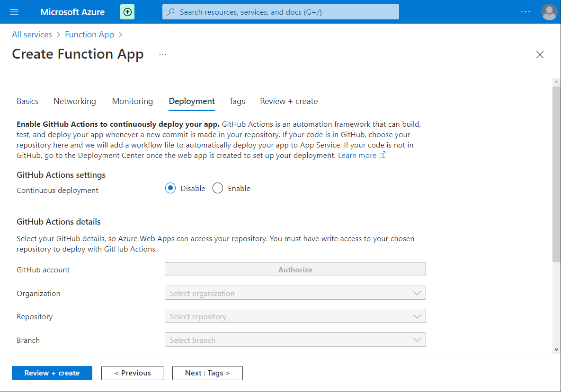Select the Deployment tab
Image resolution: width=561 pixels, height=392 pixels.
[x=192, y=102]
